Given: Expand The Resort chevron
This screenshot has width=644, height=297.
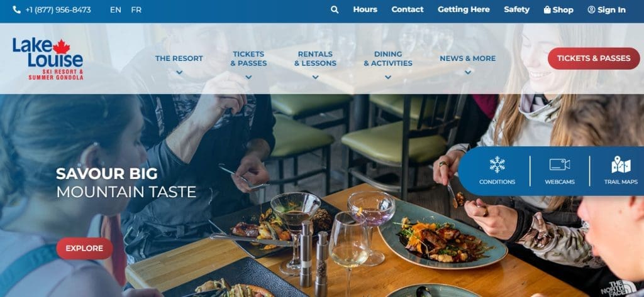Looking at the screenshot, I should (179, 73).
